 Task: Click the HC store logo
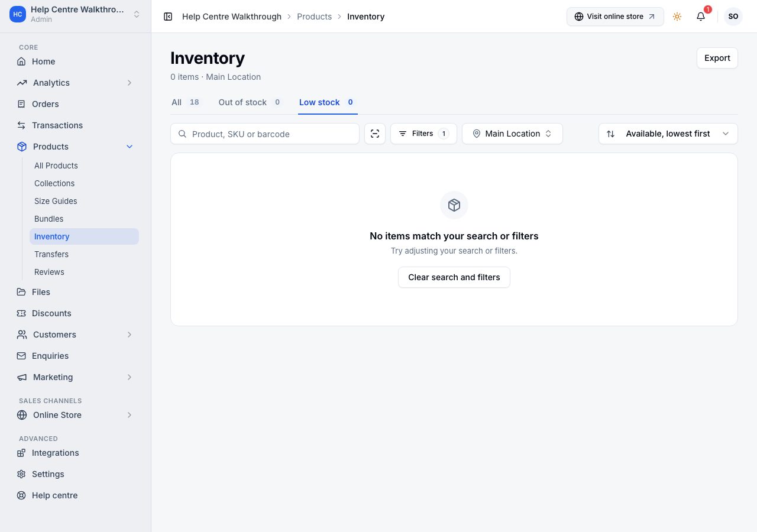tap(18, 14)
